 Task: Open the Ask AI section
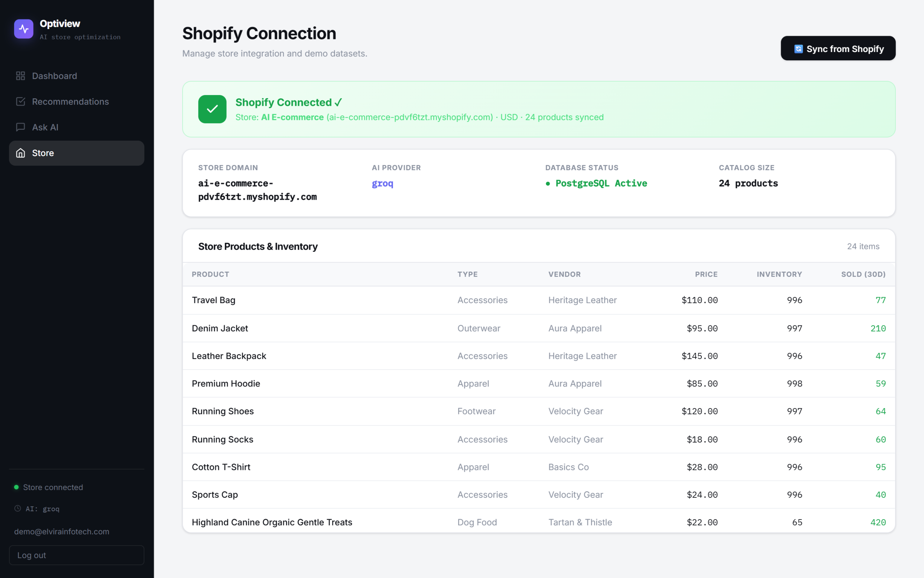[77, 127]
